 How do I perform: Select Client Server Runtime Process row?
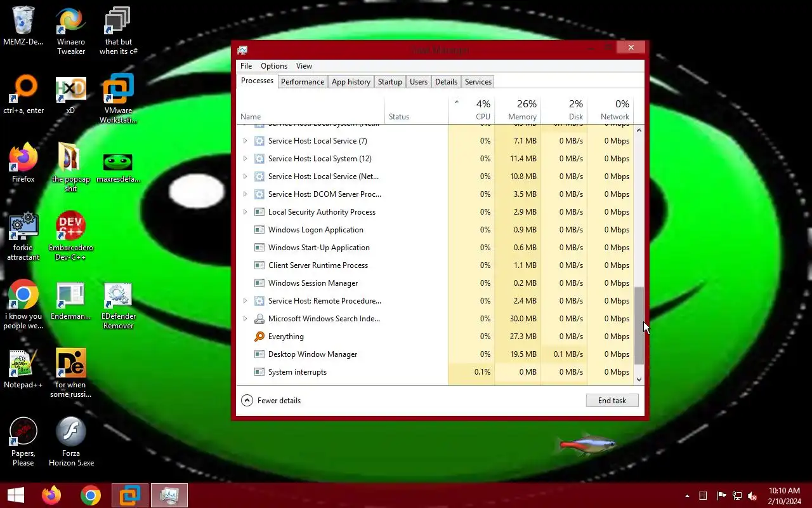point(435,265)
